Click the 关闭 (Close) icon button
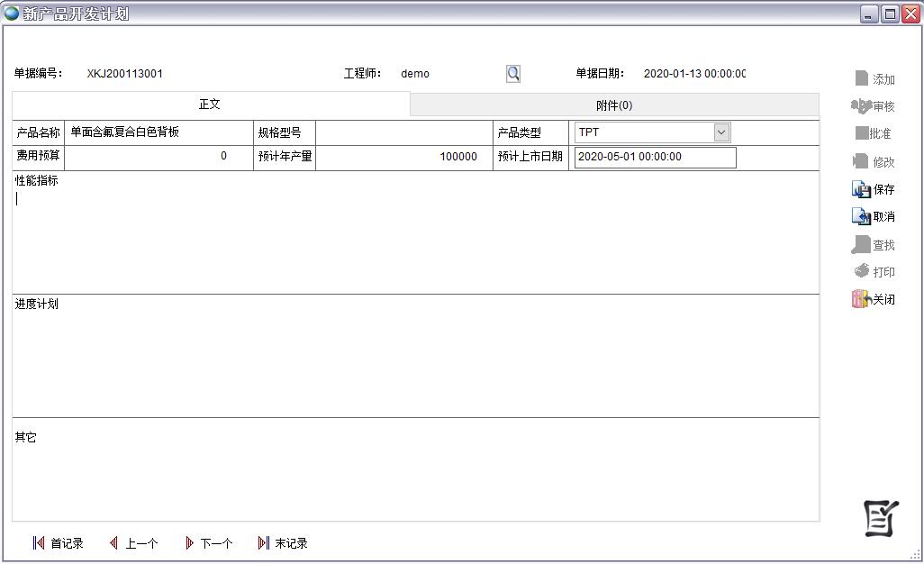Viewport: 924px width, 564px height. coord(860,299)
